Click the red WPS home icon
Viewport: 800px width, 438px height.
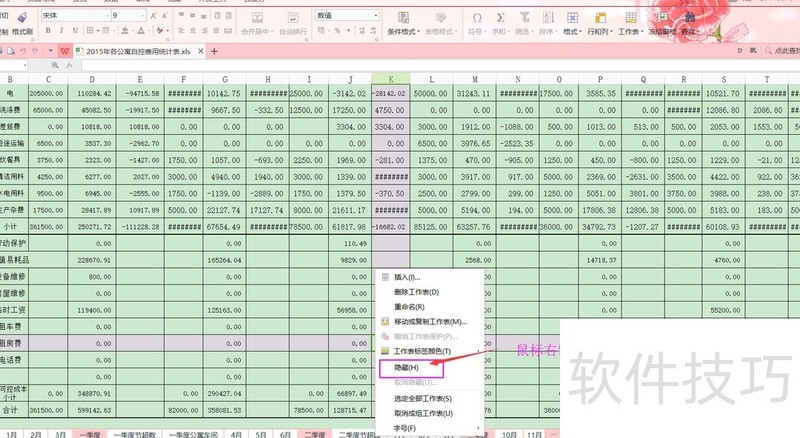pos(65,51)
